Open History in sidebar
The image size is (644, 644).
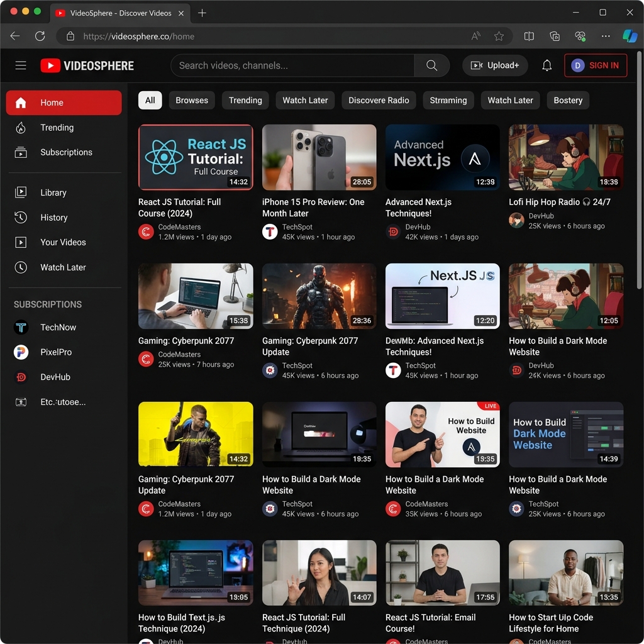coord(64,218)
